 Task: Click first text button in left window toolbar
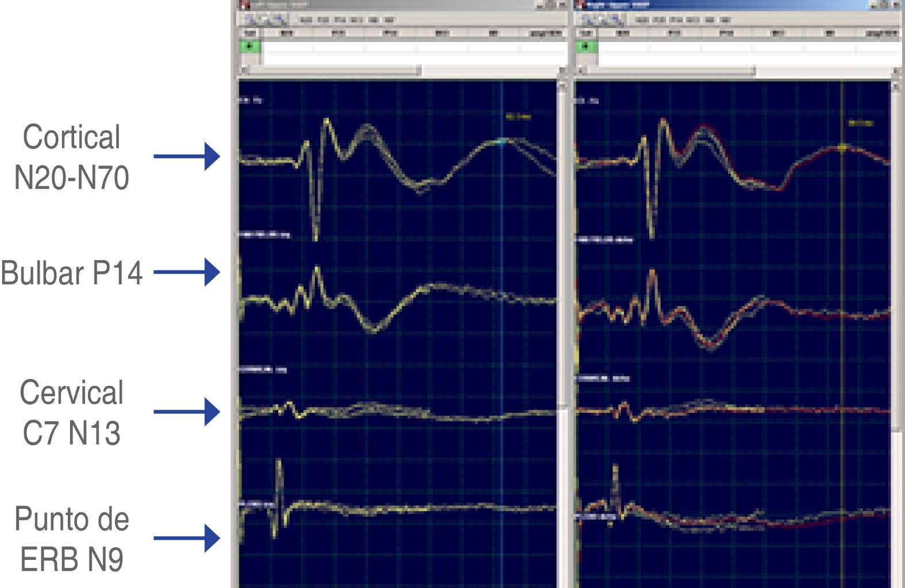306,20
